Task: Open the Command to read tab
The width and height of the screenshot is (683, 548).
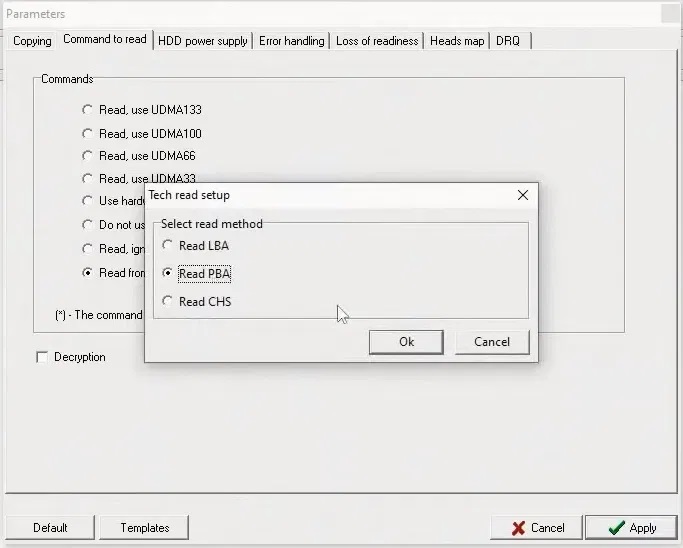Action: click(104, 40)
